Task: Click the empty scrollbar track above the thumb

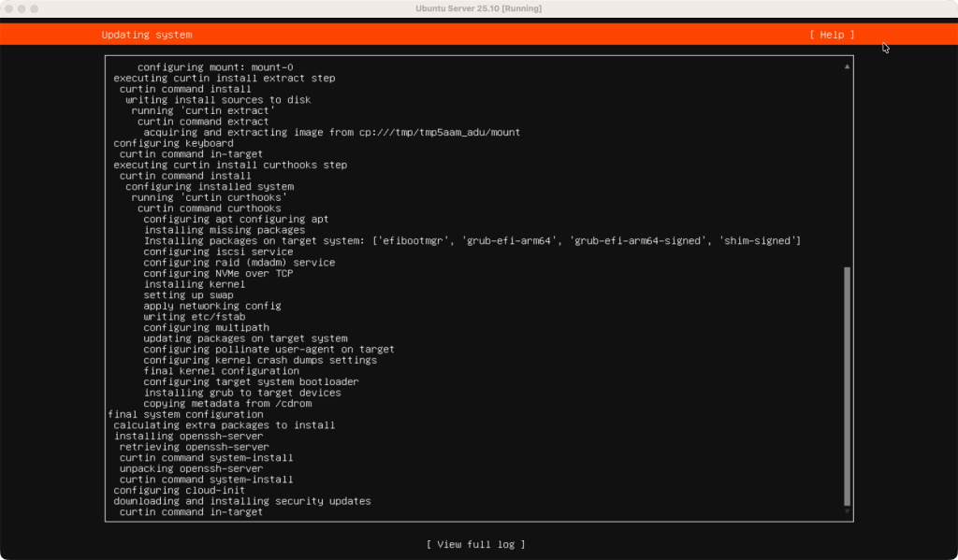Action: [x=848, y=168]
